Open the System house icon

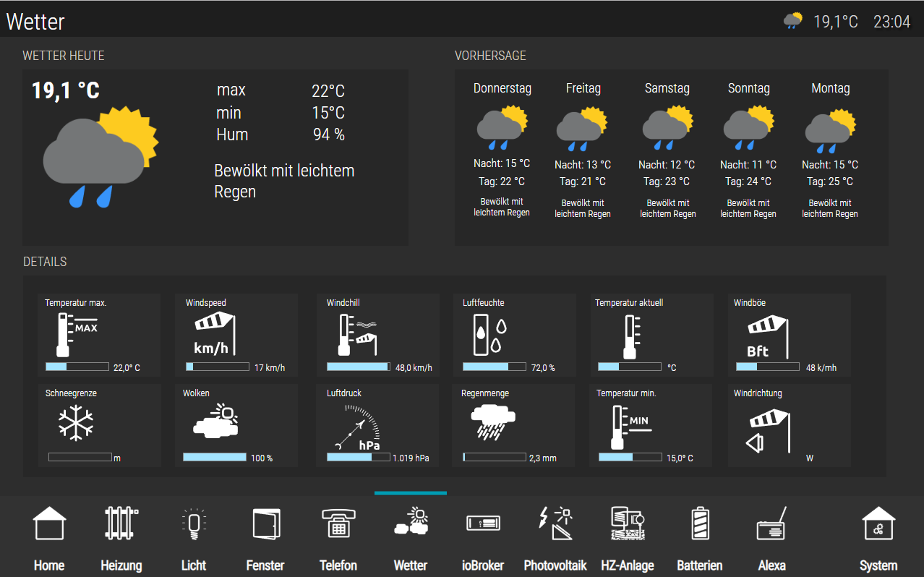pyautogui.click(x=878, y=523)
